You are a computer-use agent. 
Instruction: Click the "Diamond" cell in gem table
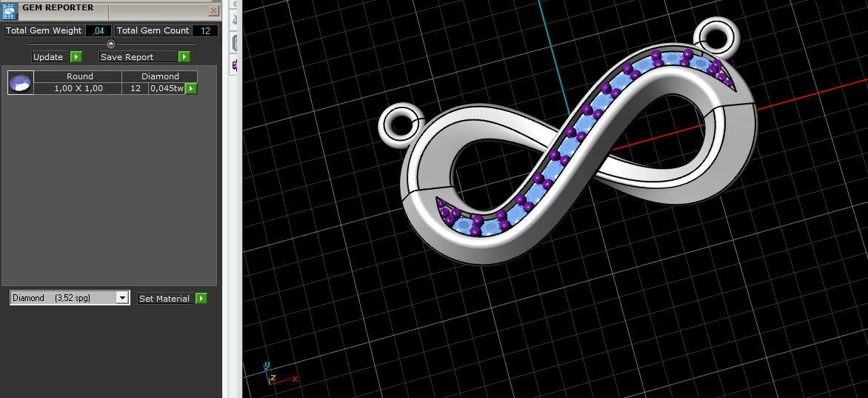[x=160, y=76]
